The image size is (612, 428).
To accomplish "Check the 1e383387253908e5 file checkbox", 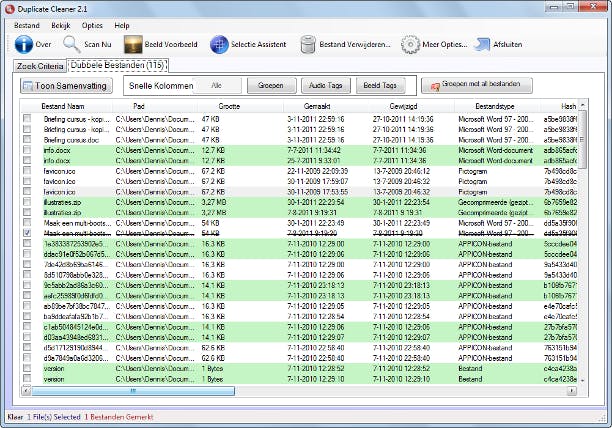I will pyautogui.click(x=27, y=243).
